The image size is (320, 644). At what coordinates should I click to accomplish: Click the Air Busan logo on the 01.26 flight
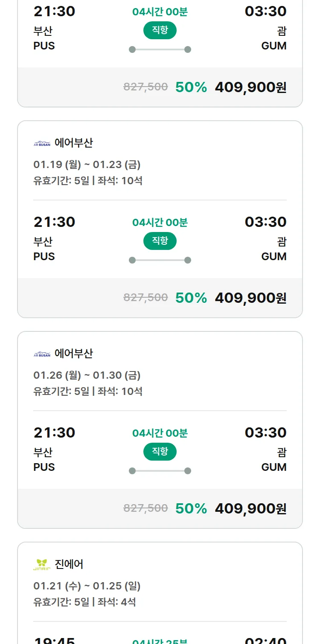[42, 354]
